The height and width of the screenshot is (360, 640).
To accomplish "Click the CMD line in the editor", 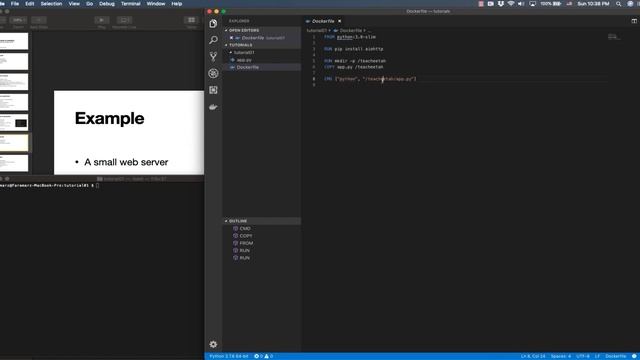I will [370, 79].
